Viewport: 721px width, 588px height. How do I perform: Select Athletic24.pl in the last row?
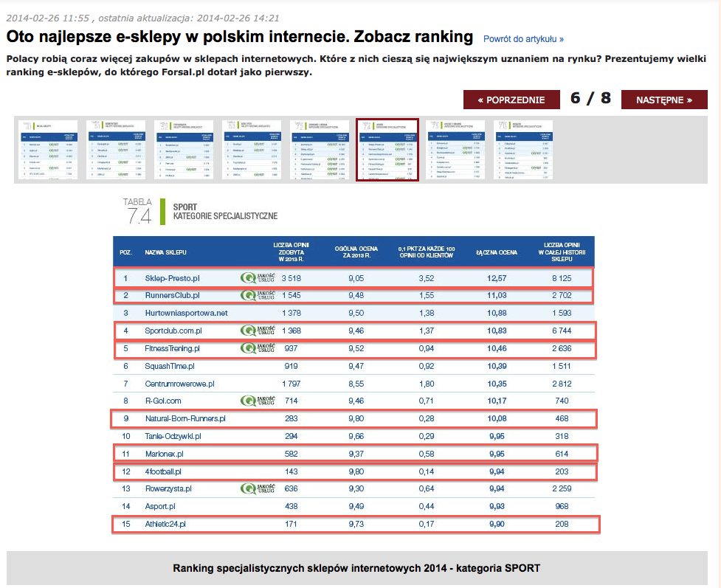165,524
